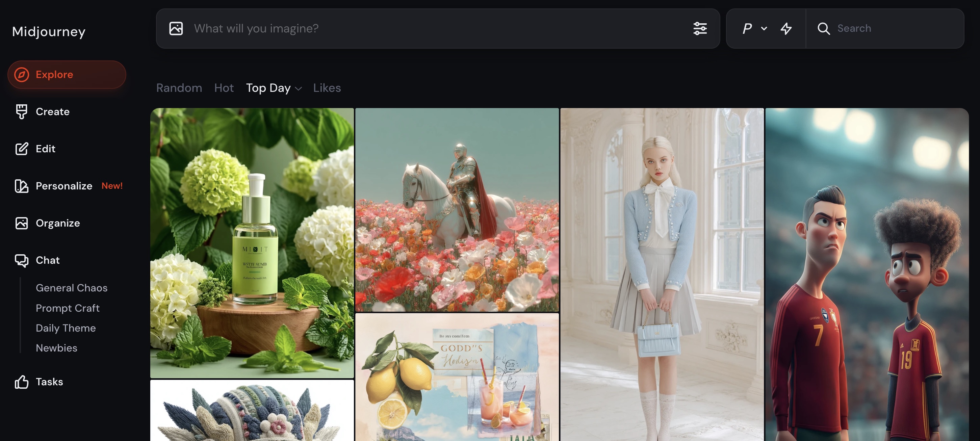Switch to the Likes tab

click(x=327, y=88)
